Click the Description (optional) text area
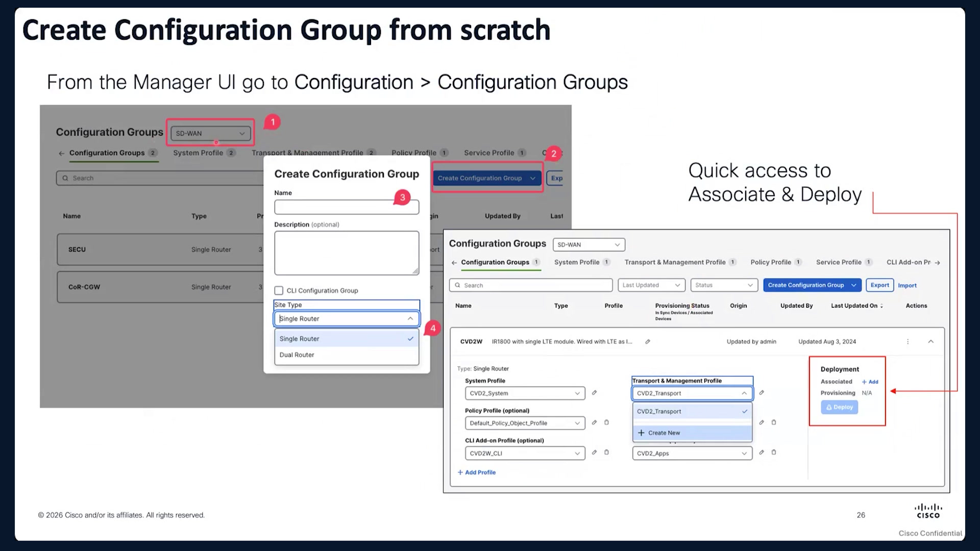Viewport: 980px width, 551px height. (x=347, y=253)
